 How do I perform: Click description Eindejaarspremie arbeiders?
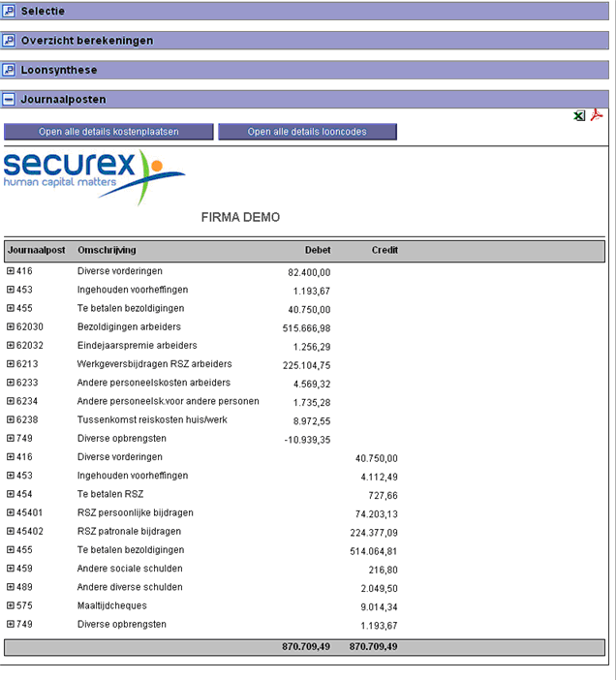coord(137,346)
